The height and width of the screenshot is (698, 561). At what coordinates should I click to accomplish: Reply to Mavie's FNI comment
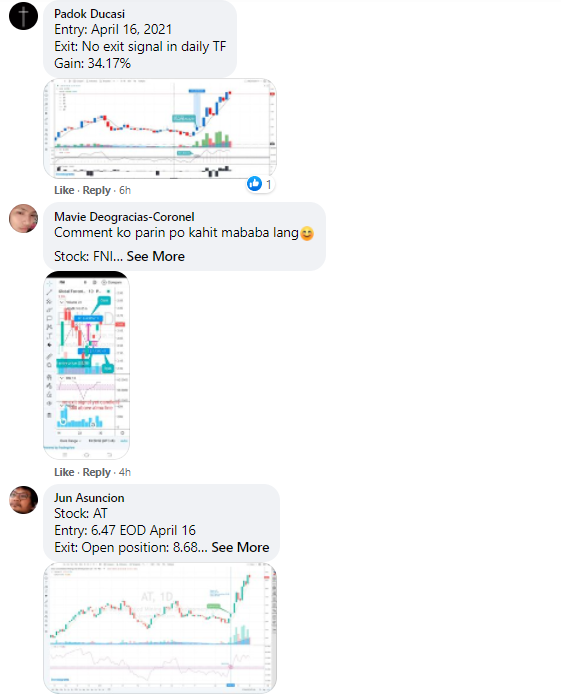pos(97,472)
